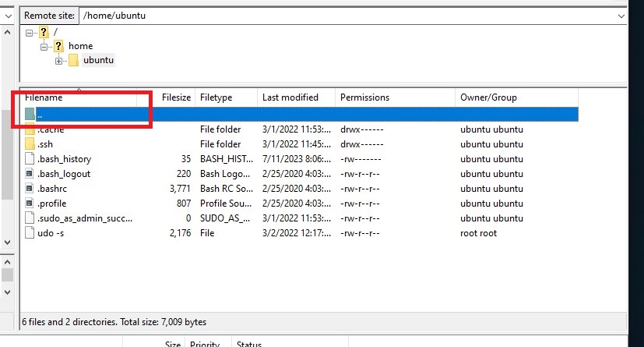
Task: Click the .bash_history file icon
Action: [30, 159]
